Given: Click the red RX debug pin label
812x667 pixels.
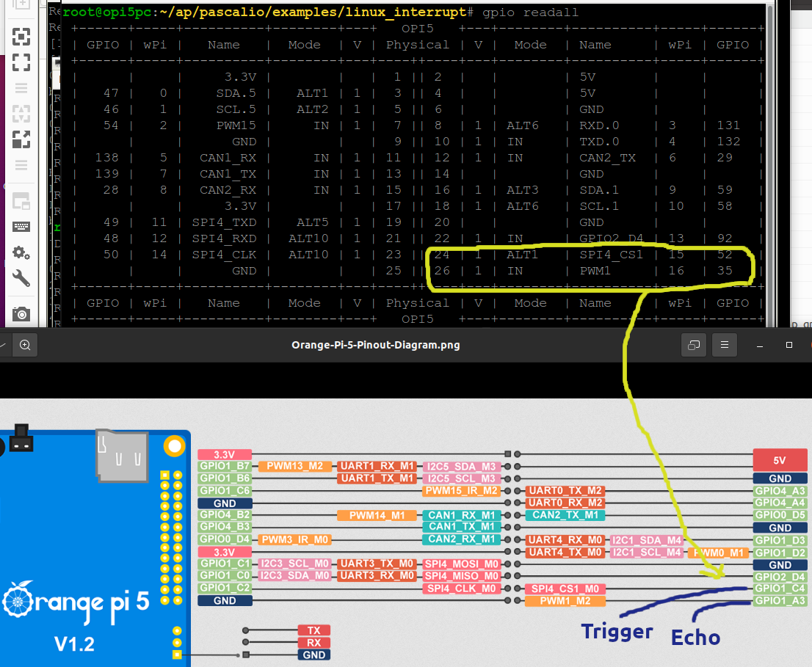Looking at the screenshot, I should [313, 643].
